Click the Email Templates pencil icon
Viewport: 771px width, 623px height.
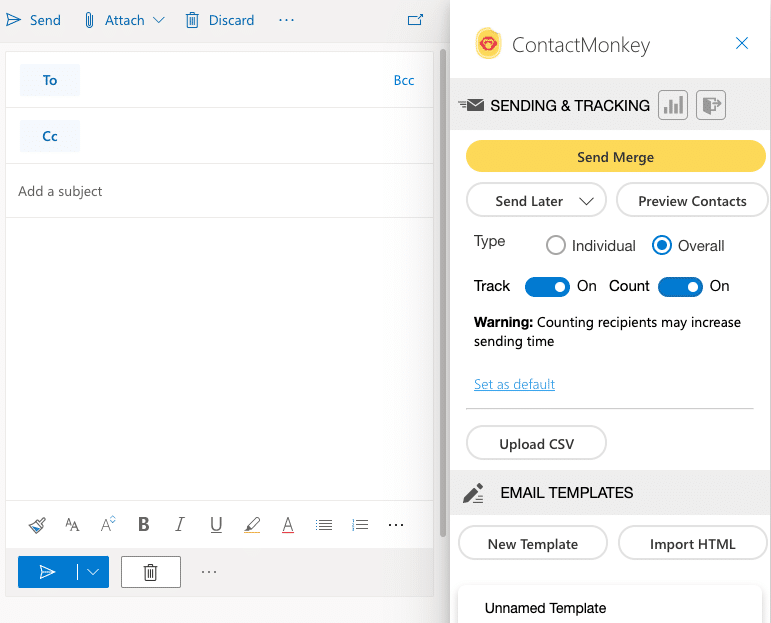474,493
